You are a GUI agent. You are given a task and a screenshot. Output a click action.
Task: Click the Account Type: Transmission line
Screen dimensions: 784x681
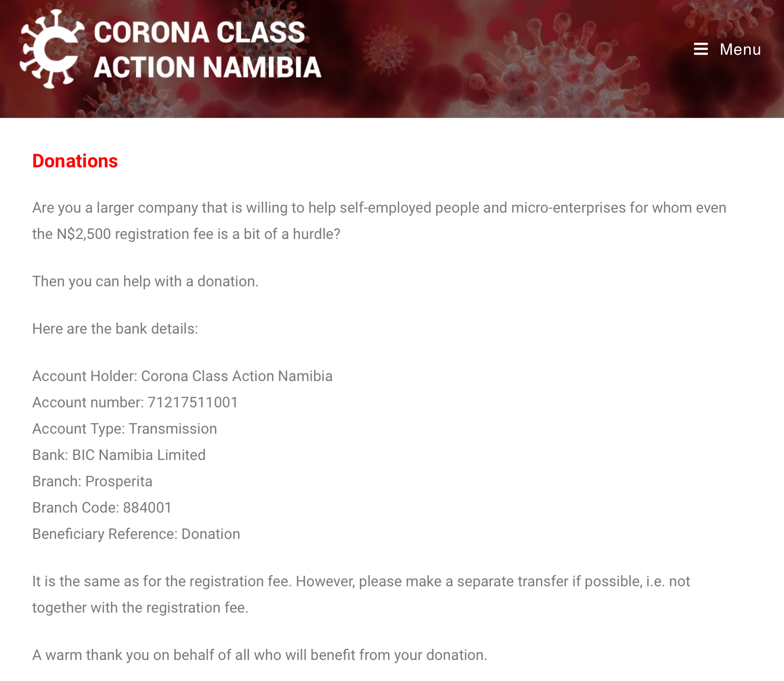click(125, 429)
